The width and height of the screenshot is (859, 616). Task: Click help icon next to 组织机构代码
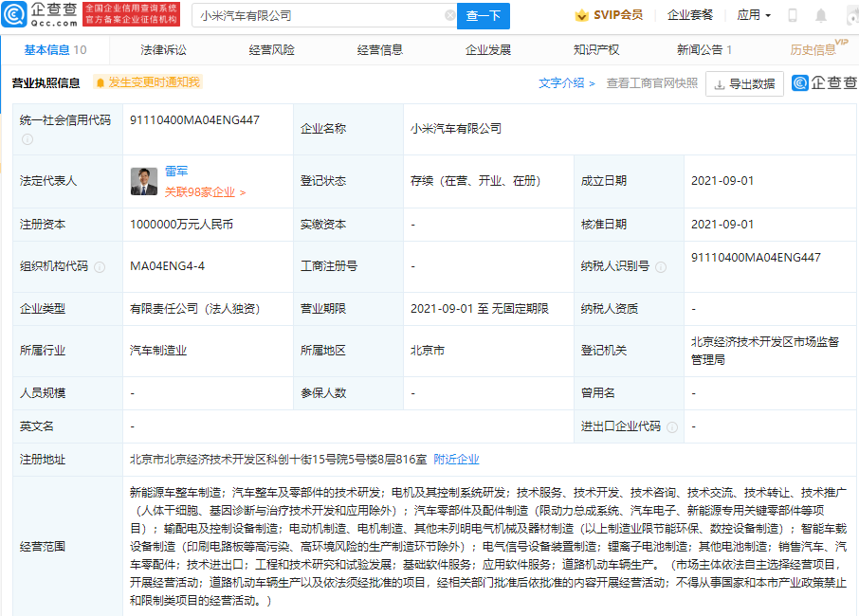click(100, 266)
